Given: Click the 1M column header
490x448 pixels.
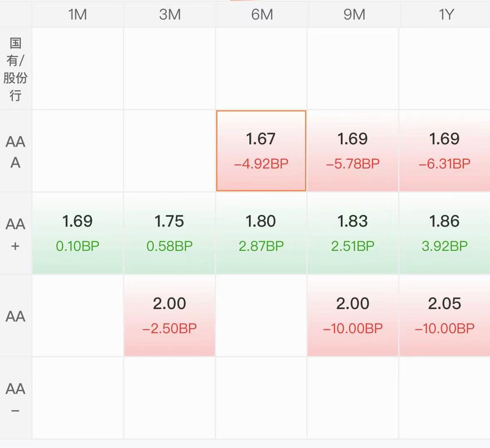Looking at the screenshot, I should 78,15.
